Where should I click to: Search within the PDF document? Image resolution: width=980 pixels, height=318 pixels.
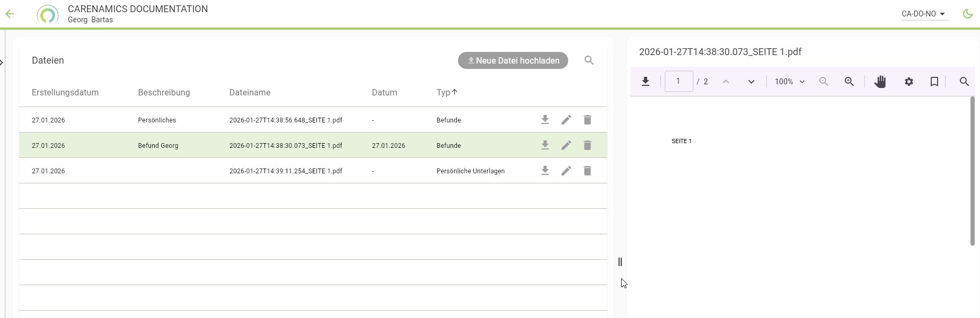coord(964,82)
